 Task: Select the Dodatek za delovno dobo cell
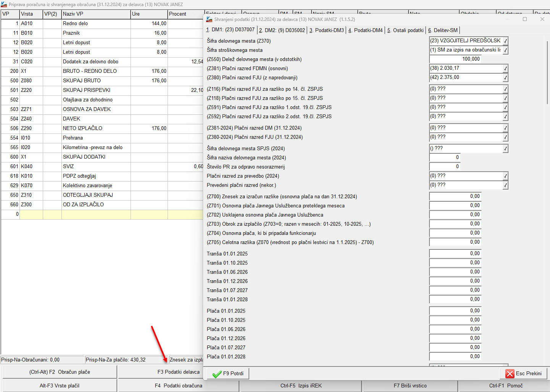click(x=96, y=62)
